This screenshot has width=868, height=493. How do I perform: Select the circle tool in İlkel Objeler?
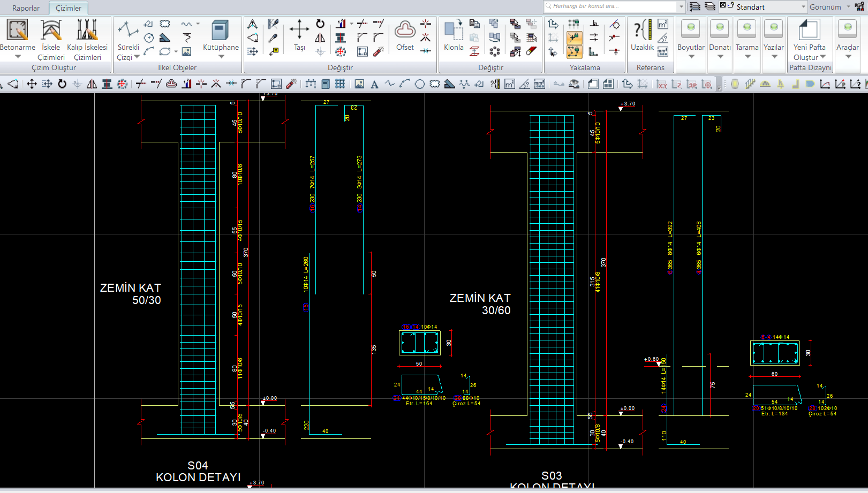(x=149, y=37)
